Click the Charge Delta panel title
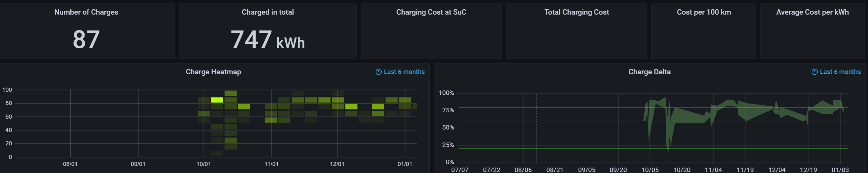The width and height of the screenshot is (868, 173). [649, 72]
